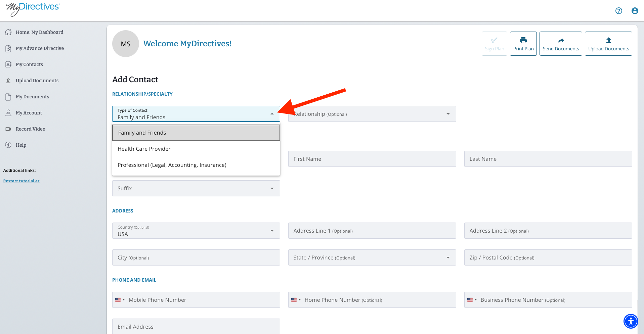
Task: Open the help question mark icon
Action: pos(619,11)
